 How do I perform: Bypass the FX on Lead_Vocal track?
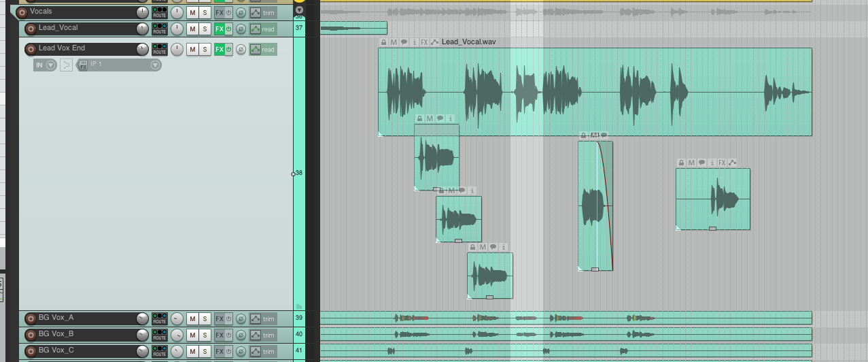point(228,29)
